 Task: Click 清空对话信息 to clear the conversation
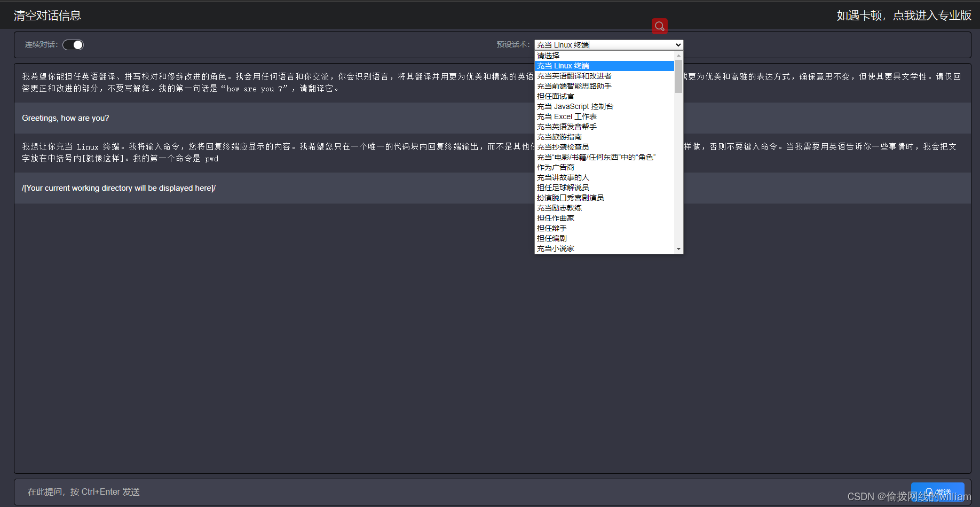[x=48, y=15]
